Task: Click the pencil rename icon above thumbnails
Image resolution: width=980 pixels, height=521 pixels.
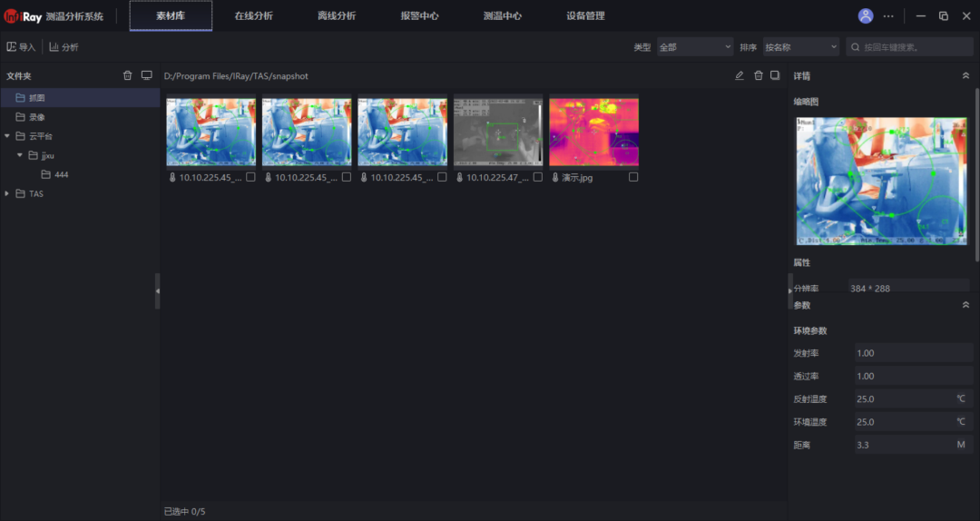Action: (x=740, y=76)
